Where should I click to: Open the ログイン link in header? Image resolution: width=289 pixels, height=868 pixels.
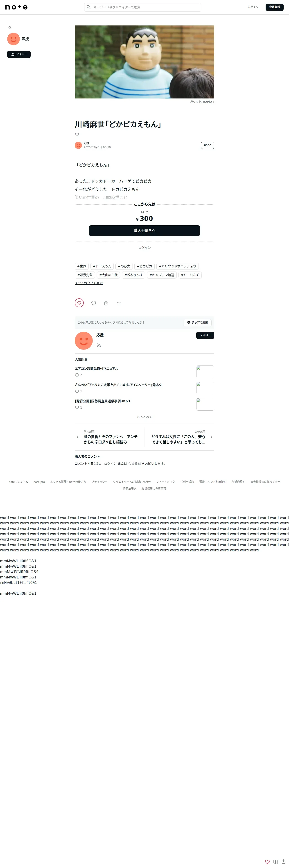253,7
